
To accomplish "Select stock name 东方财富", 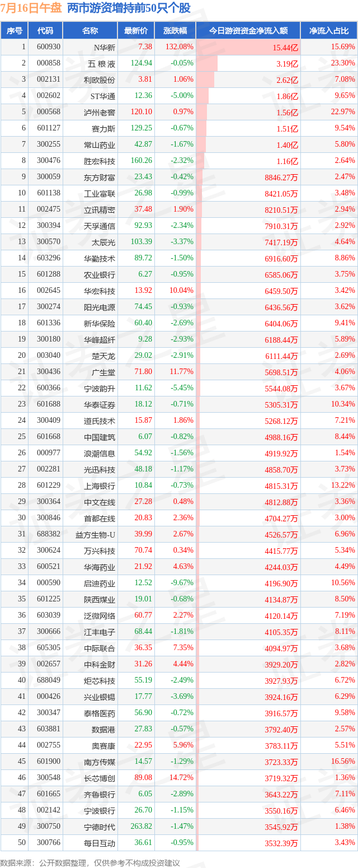I will tap(100, 177).
